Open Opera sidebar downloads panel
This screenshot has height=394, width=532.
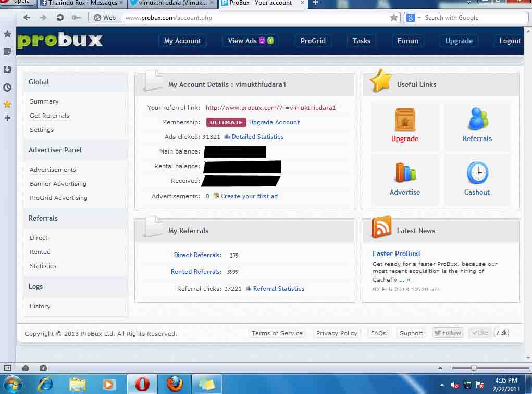pyautogui.click(x=7, y=69)
